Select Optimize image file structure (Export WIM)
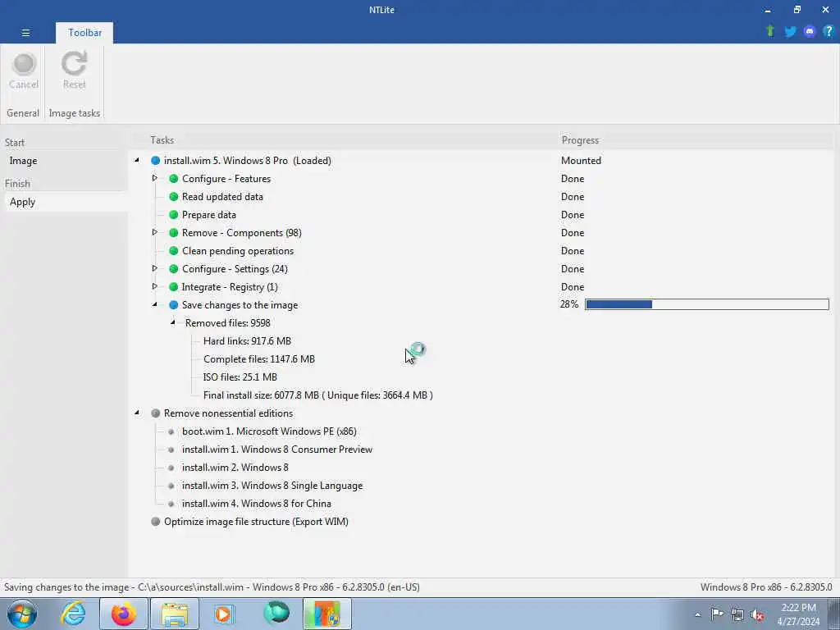This screenshot has height=630, width=840. pyautogui.click(x=256, y=521)
